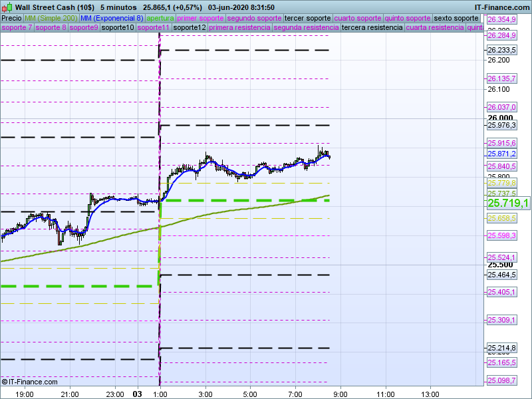Viewport: 532px width, 399px height.
Task: Select the Precio indicator label
Action: 11,18
